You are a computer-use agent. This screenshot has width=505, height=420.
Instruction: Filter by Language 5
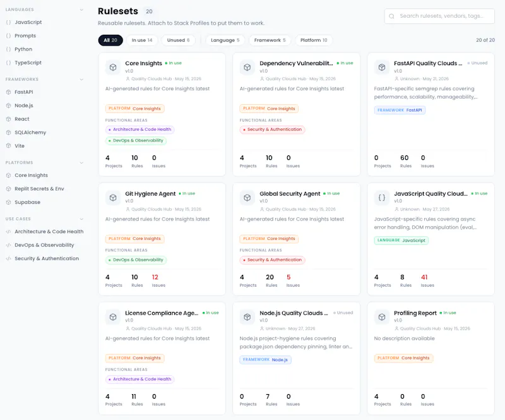click(x=225, y=40)
